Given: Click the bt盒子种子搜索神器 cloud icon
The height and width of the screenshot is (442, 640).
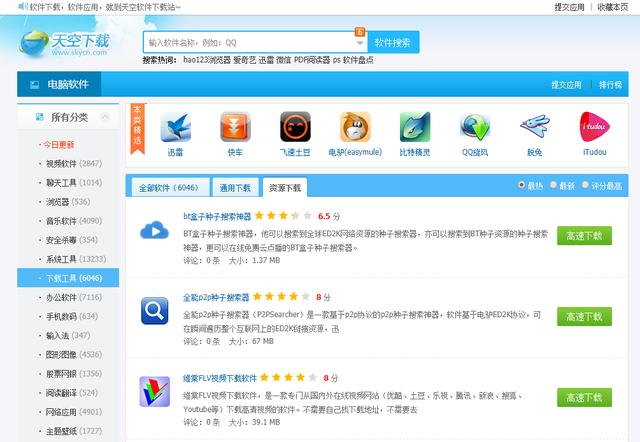Looking at the screenshot, I should coord(154,230).
